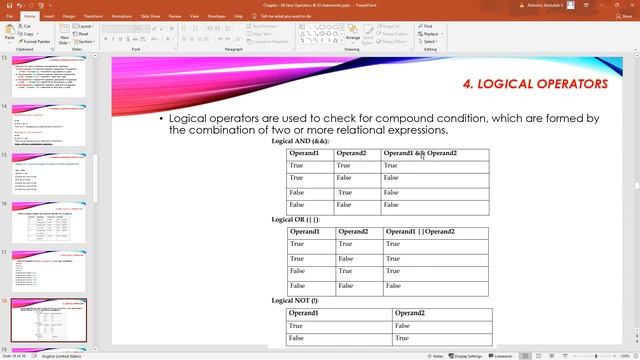Click the zoom out minus button
This screenshot has width=640, height=360.
(x=576, y=356)
